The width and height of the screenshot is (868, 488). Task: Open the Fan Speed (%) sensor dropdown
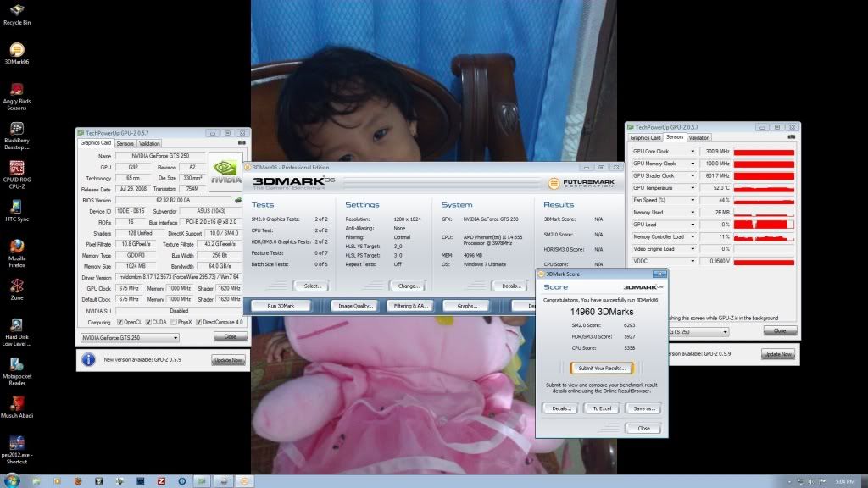coord(692,200)
